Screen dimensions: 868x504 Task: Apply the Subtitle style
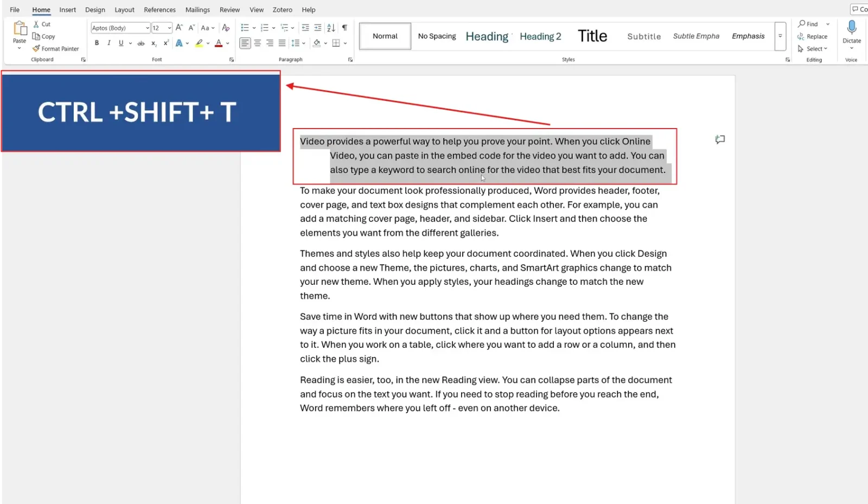pos(644,36)
